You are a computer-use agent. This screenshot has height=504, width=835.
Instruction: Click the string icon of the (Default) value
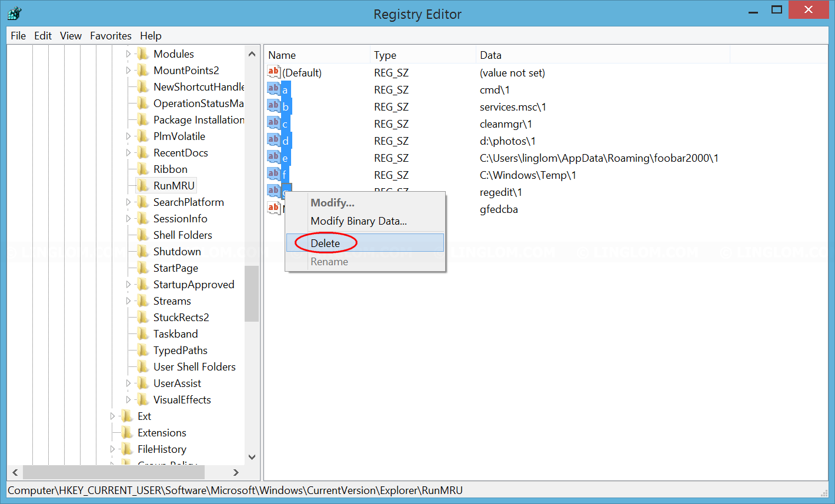point(273,72)
